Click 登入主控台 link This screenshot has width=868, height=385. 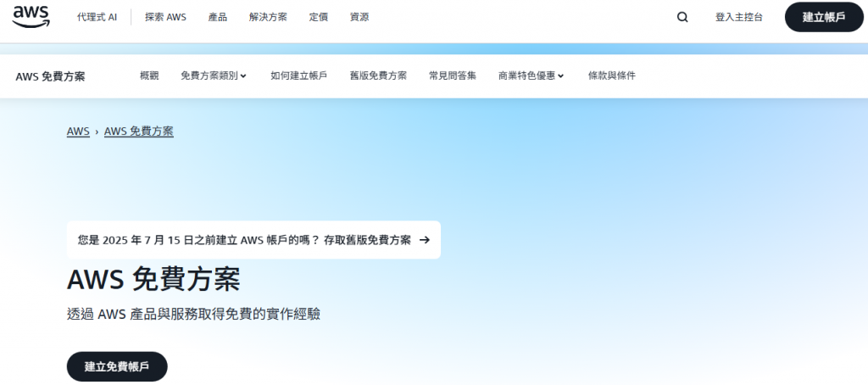(738, 17)
